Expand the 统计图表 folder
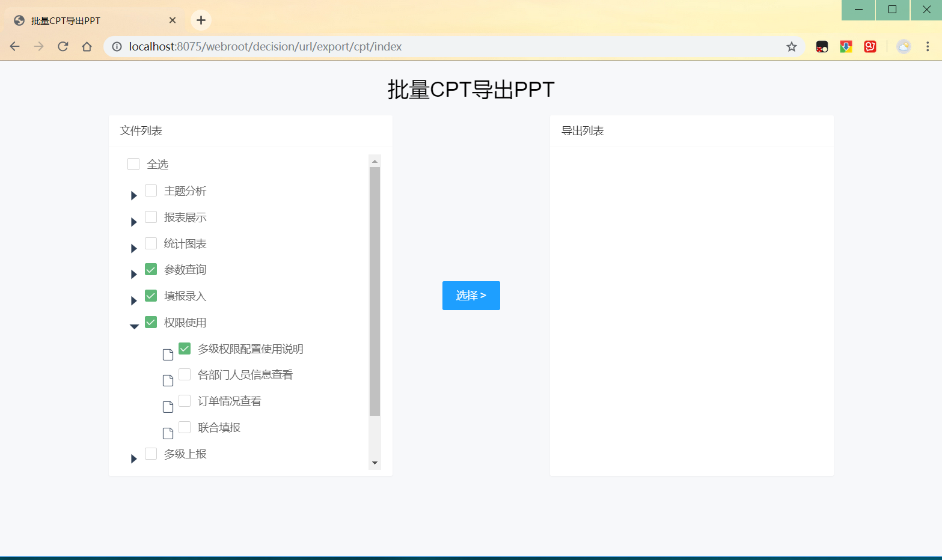 [x=134, y=248]
